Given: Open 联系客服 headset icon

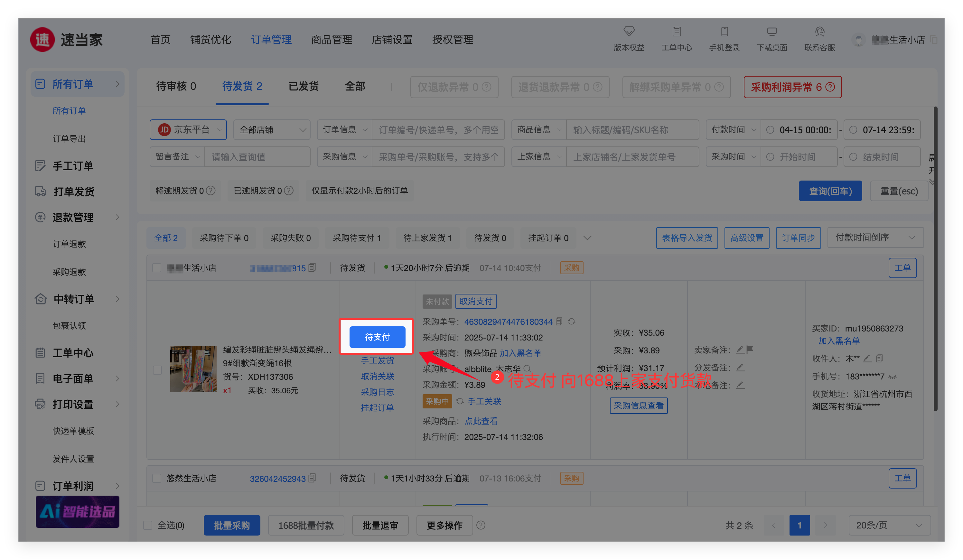Looking at the screenshot, I should click(819, 31).
